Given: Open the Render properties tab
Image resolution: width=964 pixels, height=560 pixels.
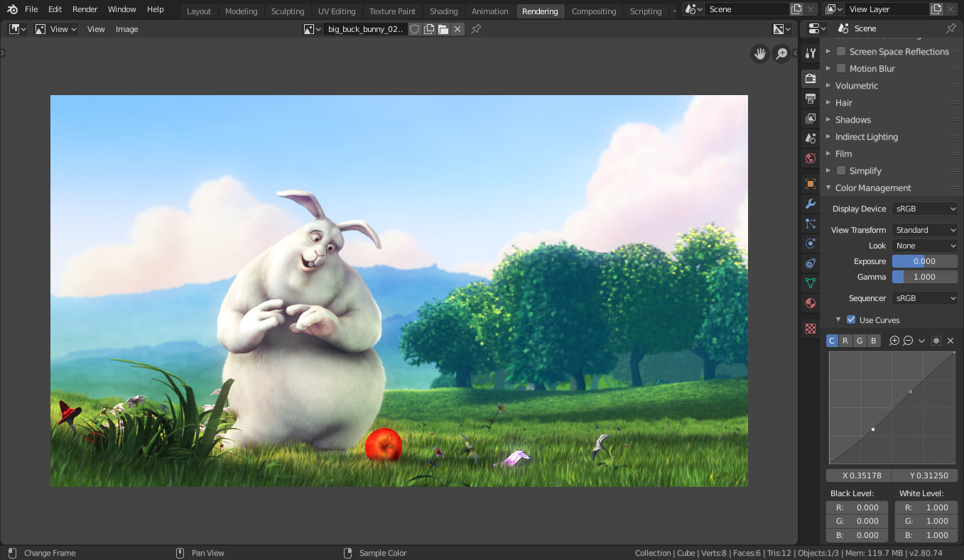Looking at the screenshot, I should pyautogui.click(x=810, y=78).
